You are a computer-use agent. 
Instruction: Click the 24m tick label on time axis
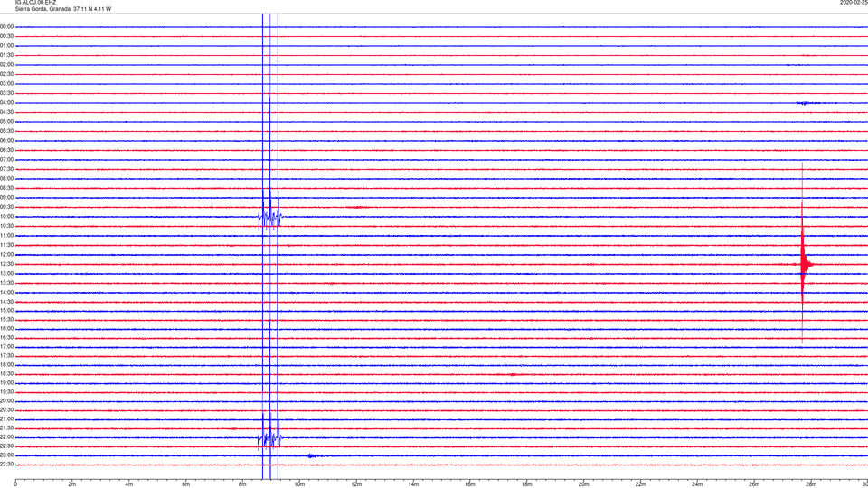tap(697, 484)
